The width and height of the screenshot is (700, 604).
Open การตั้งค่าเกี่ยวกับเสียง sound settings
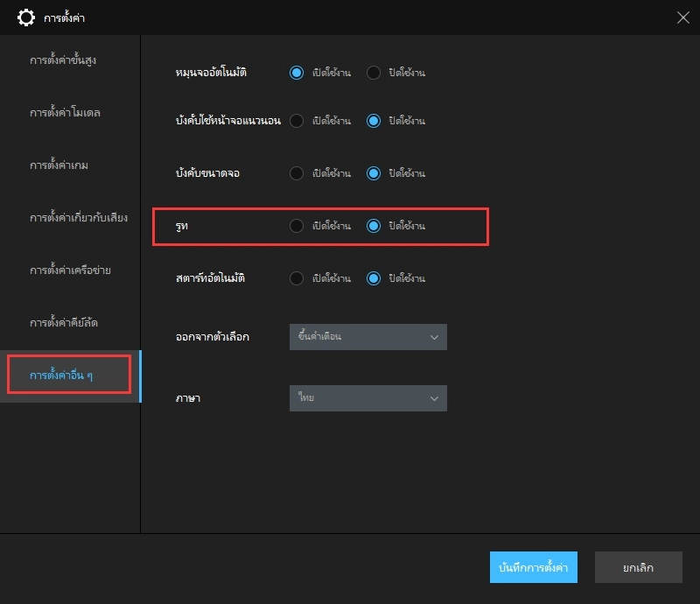[x=79, y=218]
